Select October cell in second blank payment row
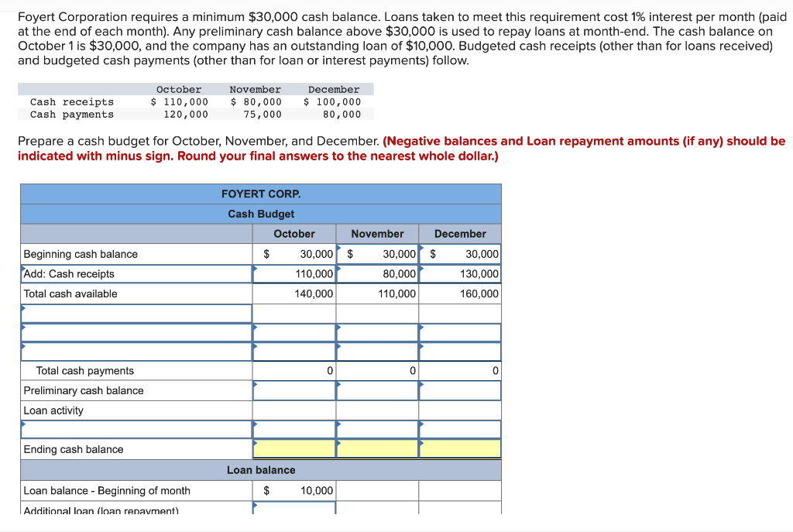This screenshot has width=793, height=532. click(x=294, y=333)
